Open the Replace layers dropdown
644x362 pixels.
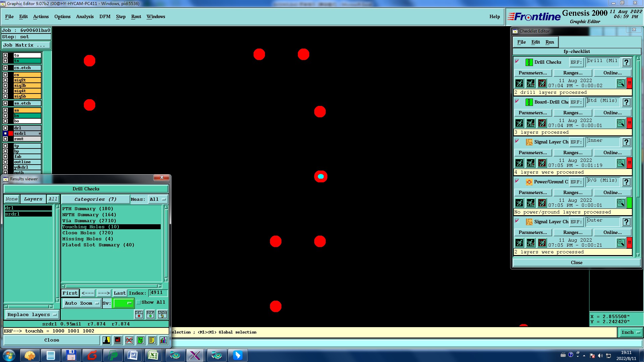(x=32, y=315)
